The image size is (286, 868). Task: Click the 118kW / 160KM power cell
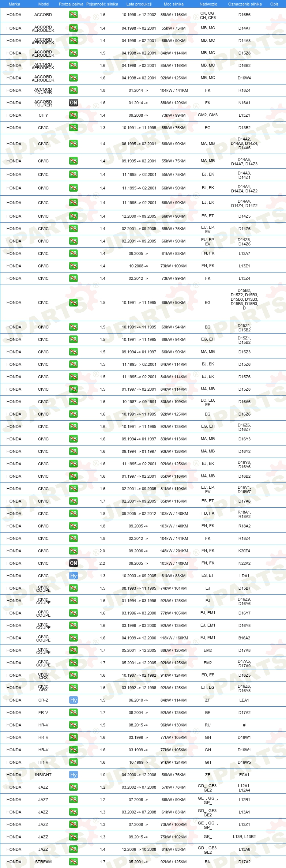(174, 638)
